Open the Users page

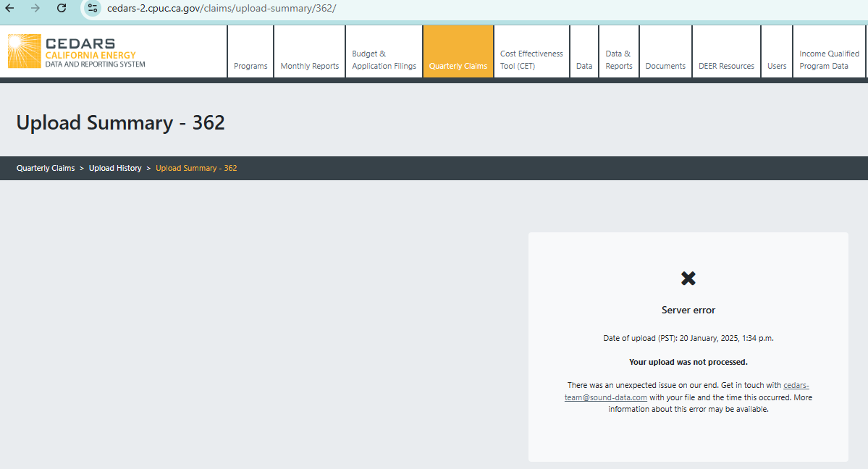[x=777, y=66]
